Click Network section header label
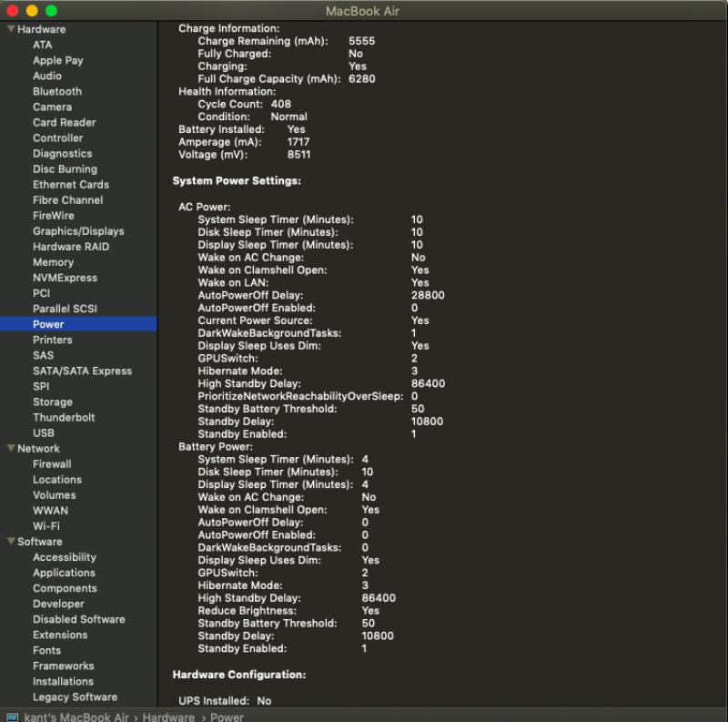 point(38,448)
